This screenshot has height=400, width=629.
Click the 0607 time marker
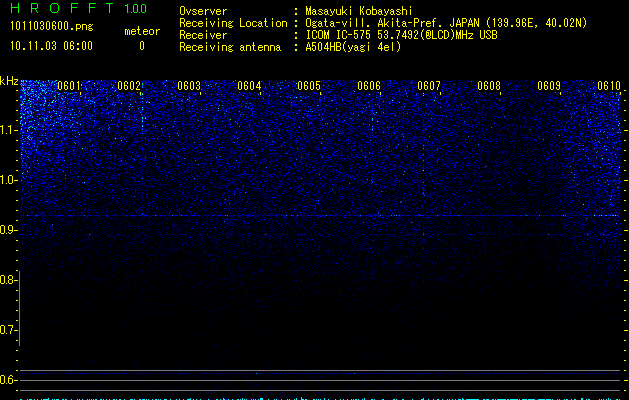point(428,86)
